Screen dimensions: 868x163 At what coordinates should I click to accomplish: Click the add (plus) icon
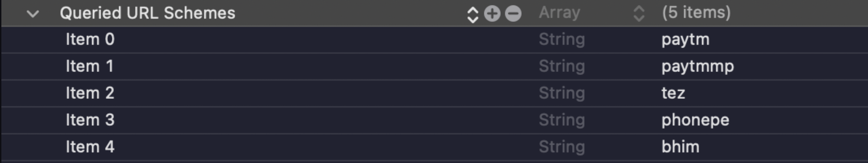[492, 14]
